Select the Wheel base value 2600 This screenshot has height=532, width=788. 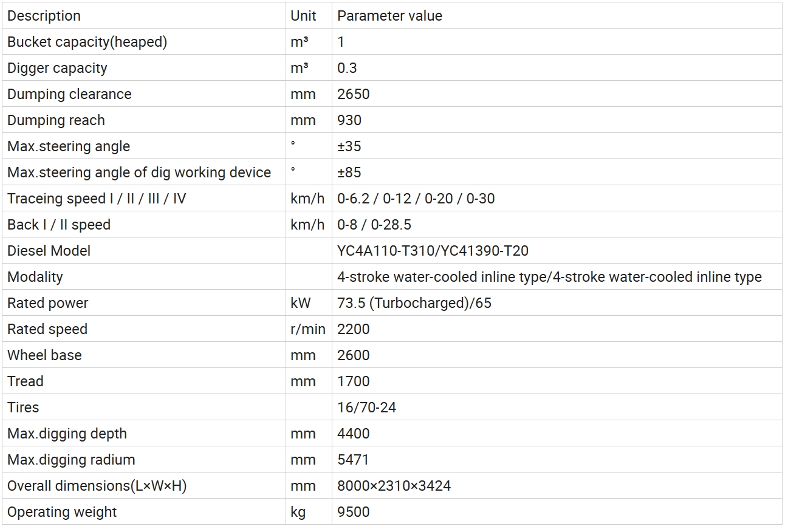pos(353,355)
